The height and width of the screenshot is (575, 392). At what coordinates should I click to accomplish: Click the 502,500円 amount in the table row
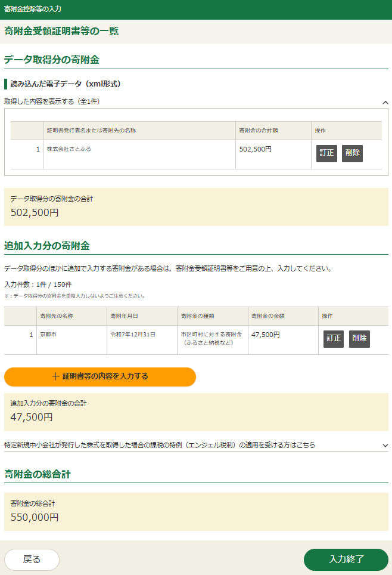coord(255,150)
